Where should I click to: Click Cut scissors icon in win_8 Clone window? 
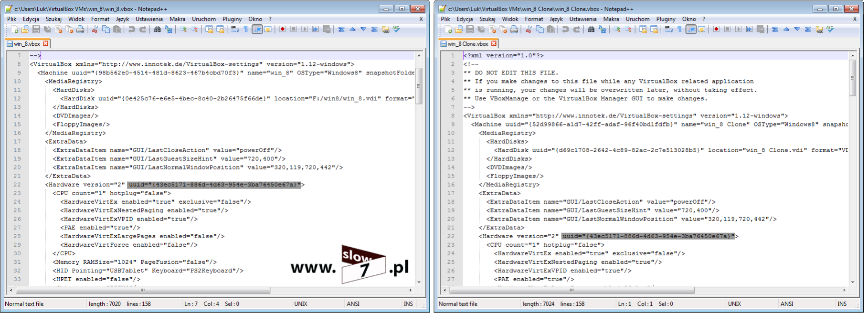(529, 30)
